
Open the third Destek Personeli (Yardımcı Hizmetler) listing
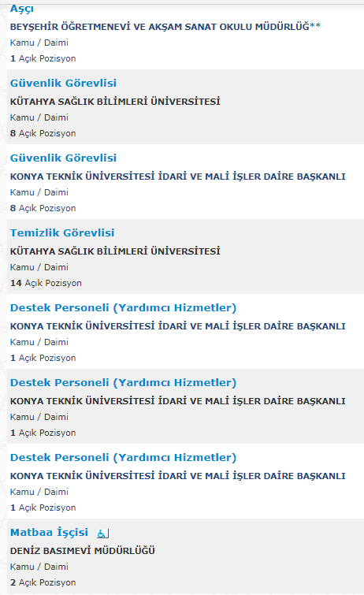(124, 457)
